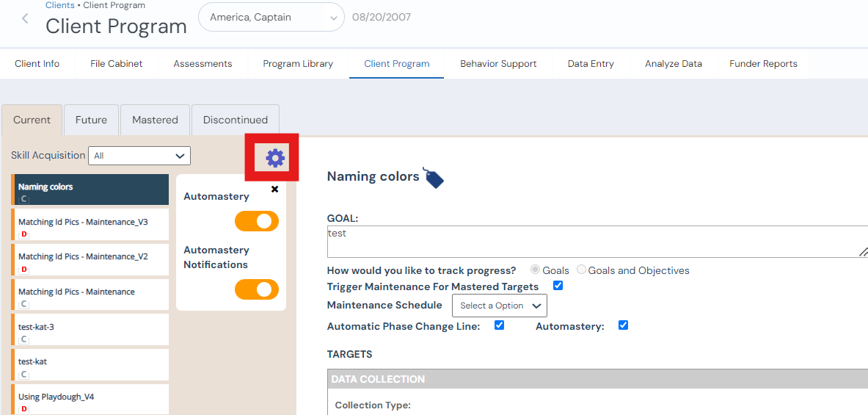Switch to the Mastered tab
Image resolution: width=868 pixels, height=415 pixels.
pos(155,120)
